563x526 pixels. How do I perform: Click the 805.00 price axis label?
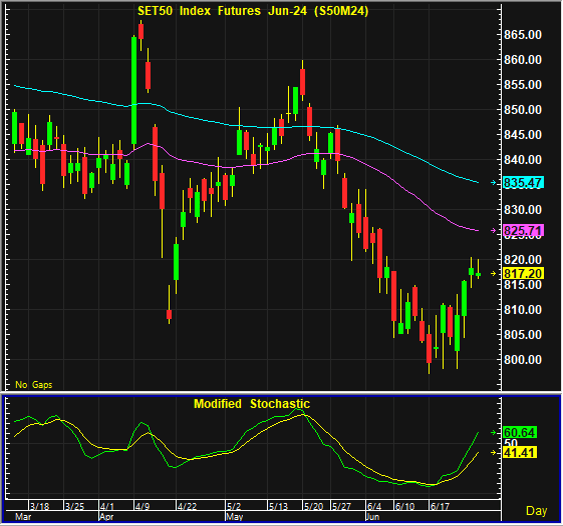coord(523,335)
